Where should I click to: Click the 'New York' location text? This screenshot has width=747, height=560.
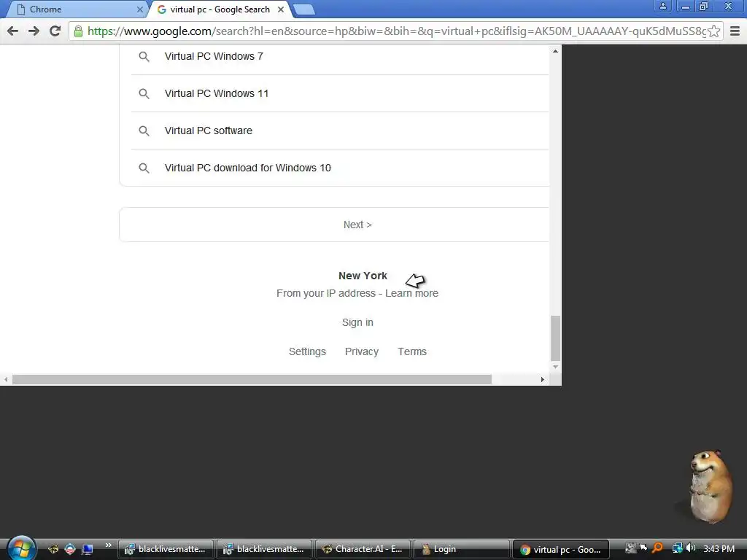pos(363,276)
